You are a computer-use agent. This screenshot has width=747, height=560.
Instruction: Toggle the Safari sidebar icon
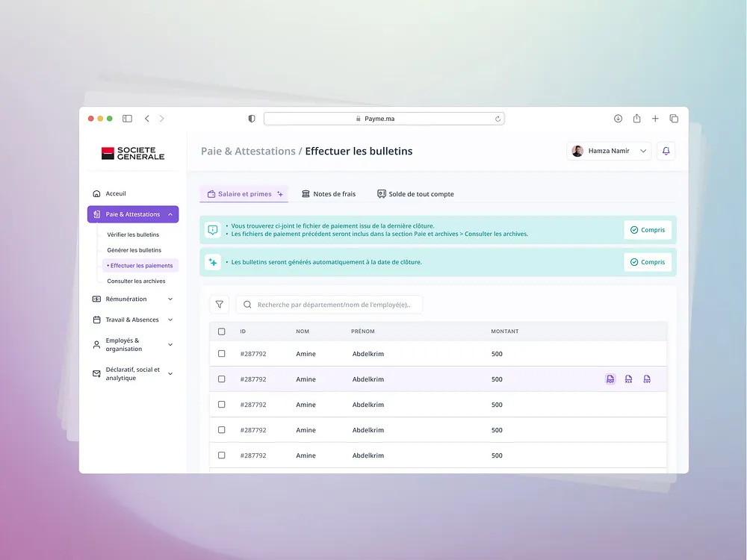tap(127, 119)
